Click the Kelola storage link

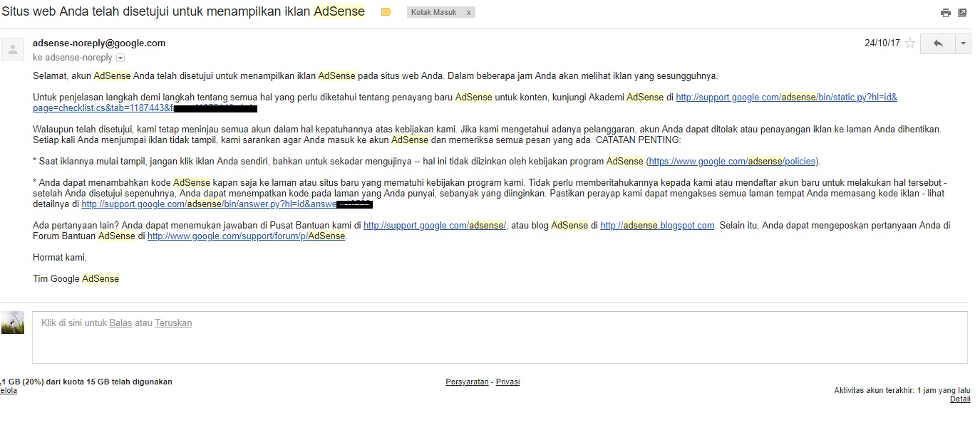[x=9, y=390]
